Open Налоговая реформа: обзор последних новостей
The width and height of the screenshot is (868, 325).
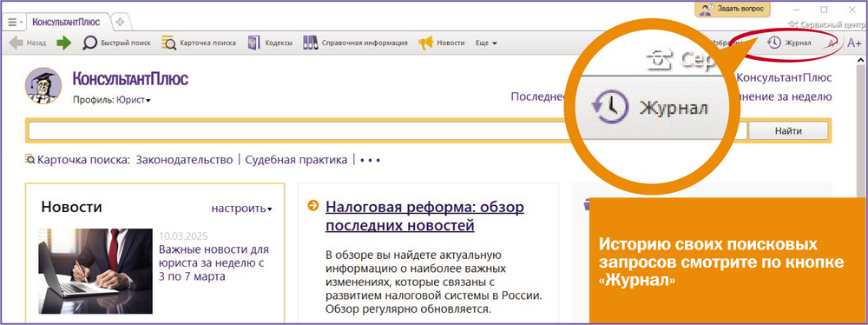point(424,216)
